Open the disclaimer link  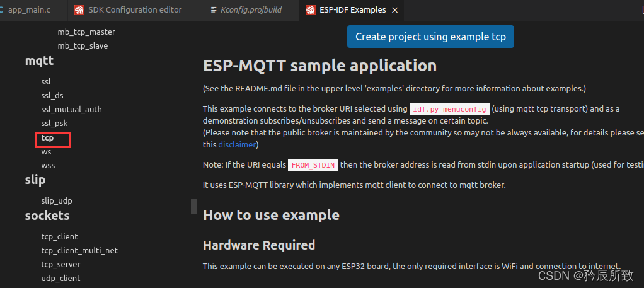pyautogui.click(x=237, y=144)
